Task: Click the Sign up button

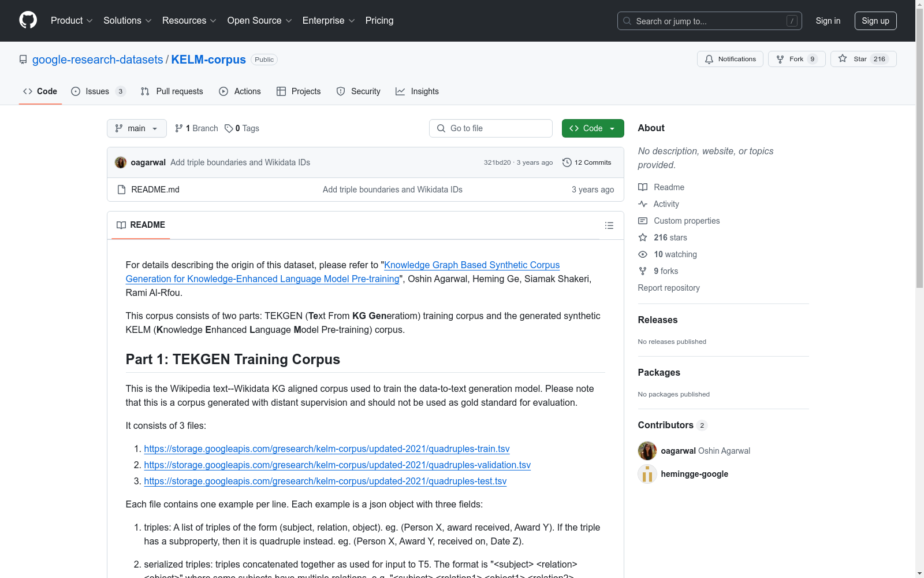Action: point(875,21)
